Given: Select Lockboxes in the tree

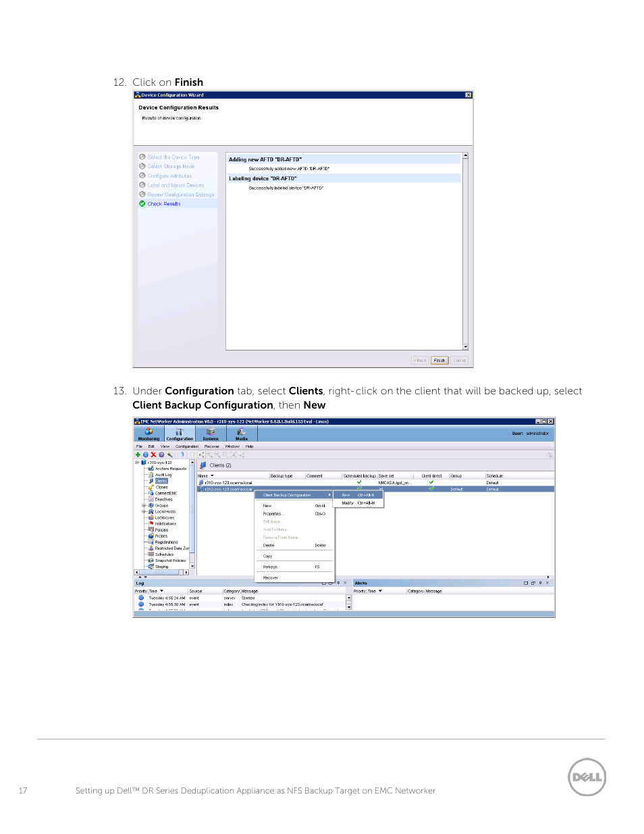Looking at the screenshot, I should click(x=165, y=518).
